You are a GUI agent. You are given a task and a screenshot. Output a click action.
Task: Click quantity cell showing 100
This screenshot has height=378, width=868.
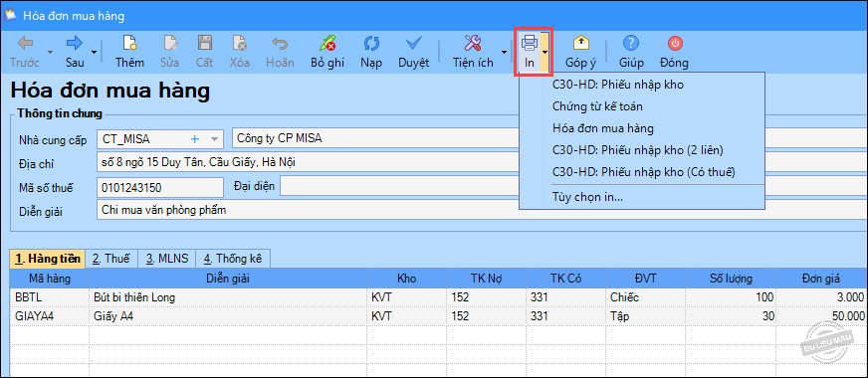(732, 297)
